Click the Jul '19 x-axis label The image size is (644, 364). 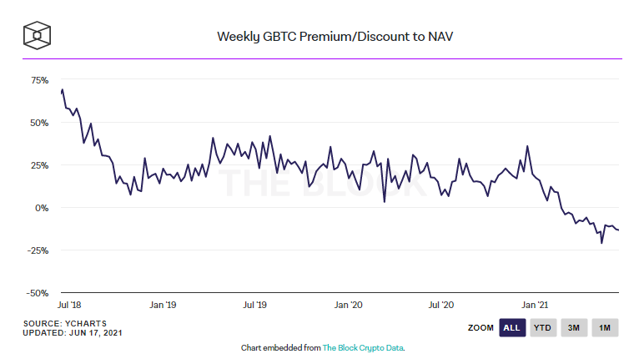255,305
